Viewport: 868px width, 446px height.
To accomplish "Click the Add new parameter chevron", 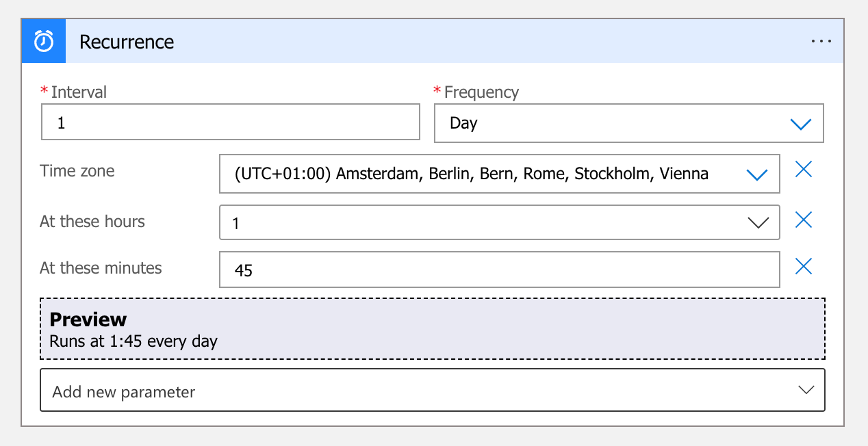I will [x=806, y=390].
